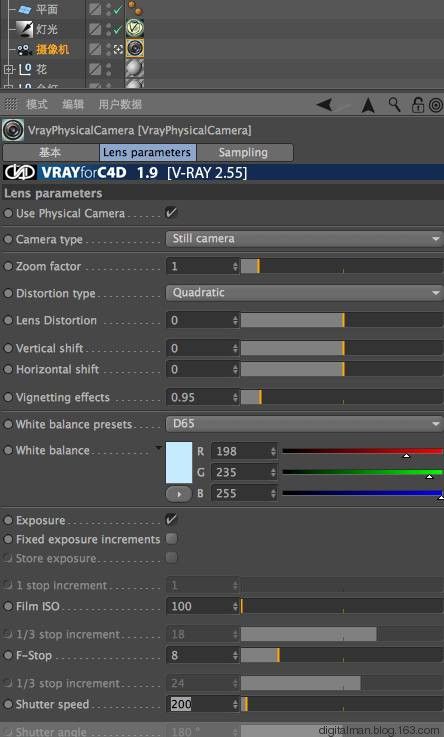Click the grip icon left of 模式
Screen dimensions: 444x737
[x=11, y=104]
